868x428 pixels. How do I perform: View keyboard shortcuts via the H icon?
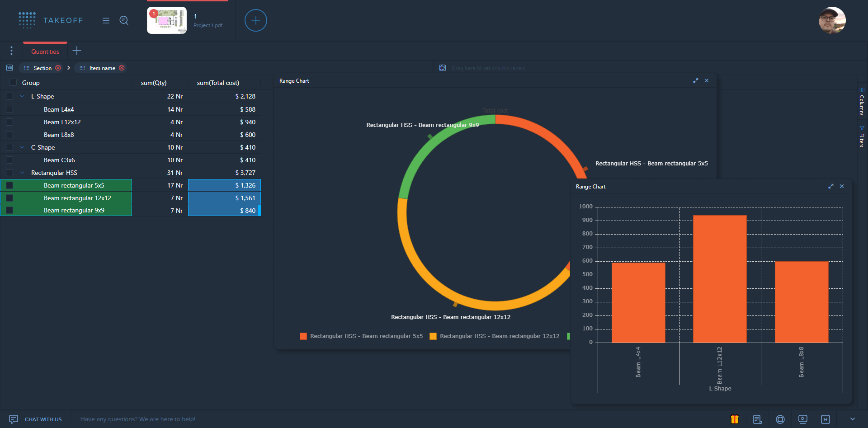coord(826,419)
